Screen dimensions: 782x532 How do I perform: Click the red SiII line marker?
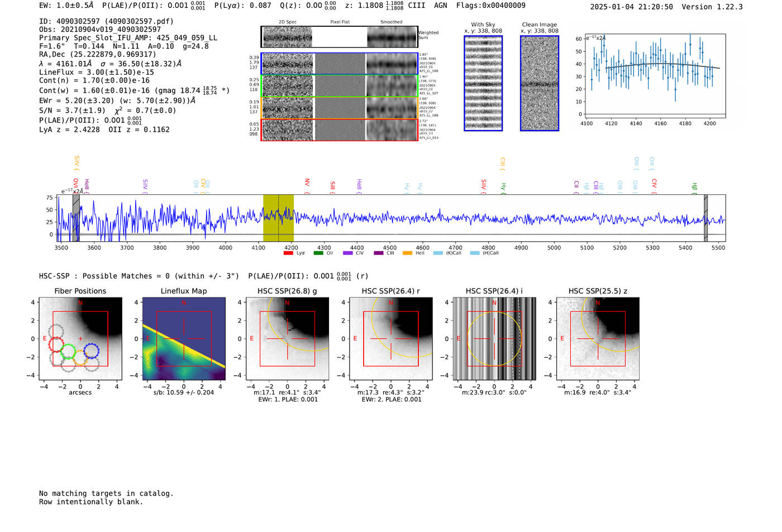[332, 187]
